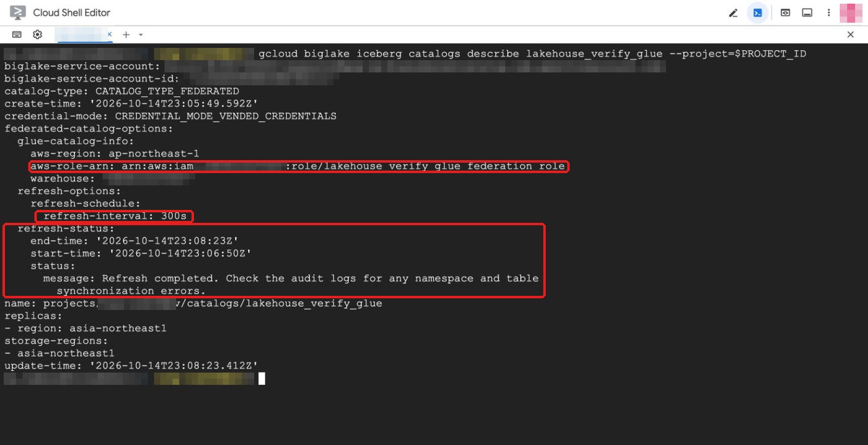The image size is (868, 445).
Task: Click 'credential-mode: CREDENTIAL_MODE_VENDED_CREDENTIALS' line
Action: click(x=171, y=116)
